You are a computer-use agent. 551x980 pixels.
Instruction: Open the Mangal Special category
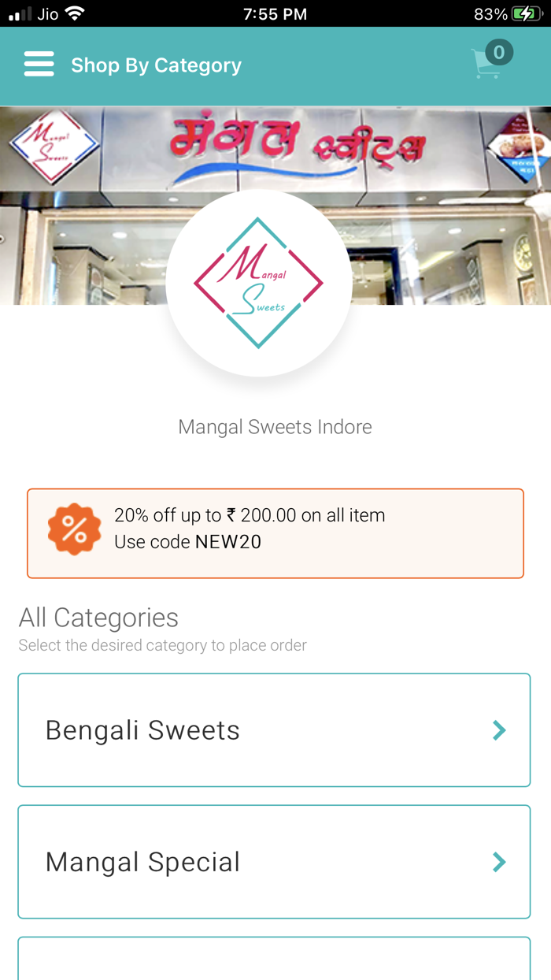[274, 862]
